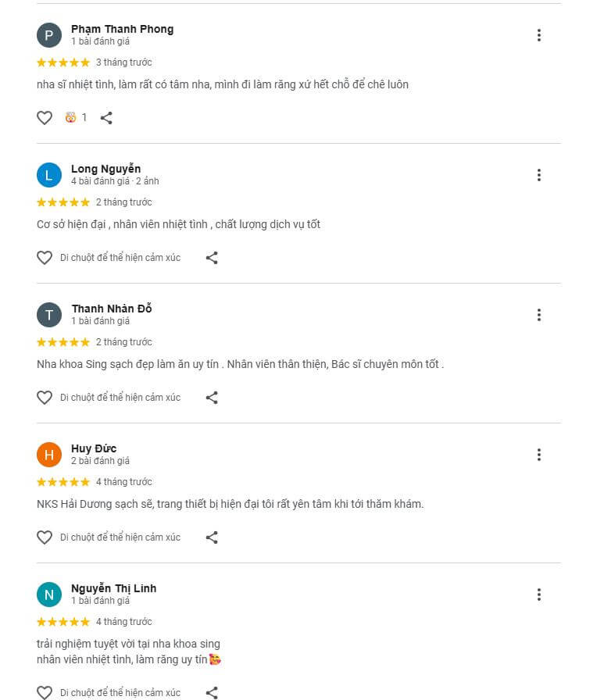Open more options for Nguyễn Thị Linh's review
Screen dimensions: 604x700
click(x=538, y=595)
